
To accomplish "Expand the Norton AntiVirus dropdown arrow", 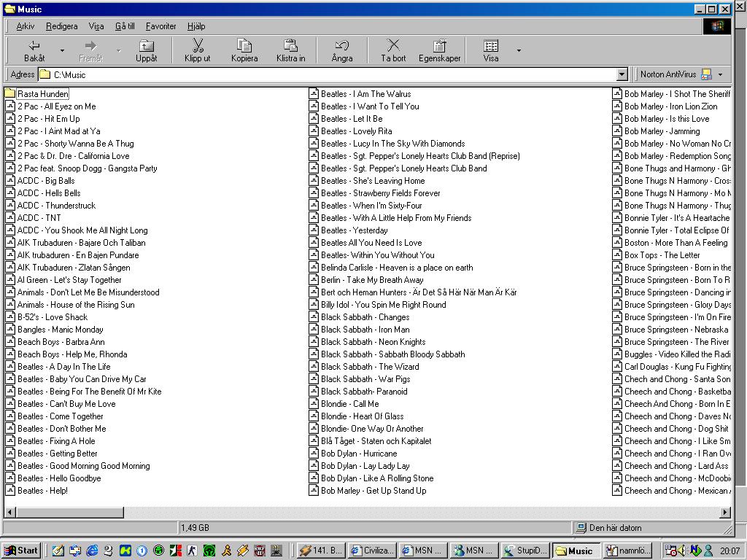I will [x=720, y=75].
